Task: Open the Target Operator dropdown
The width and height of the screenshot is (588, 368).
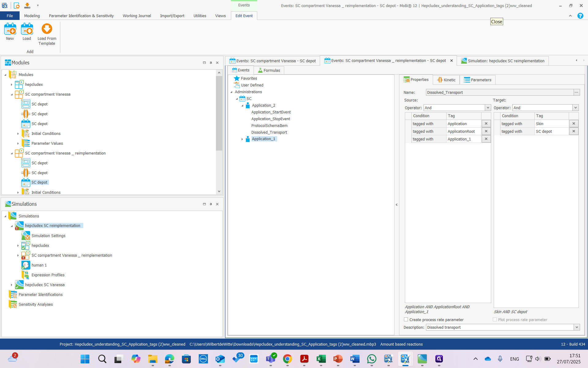Action: [x=575, y=108]
